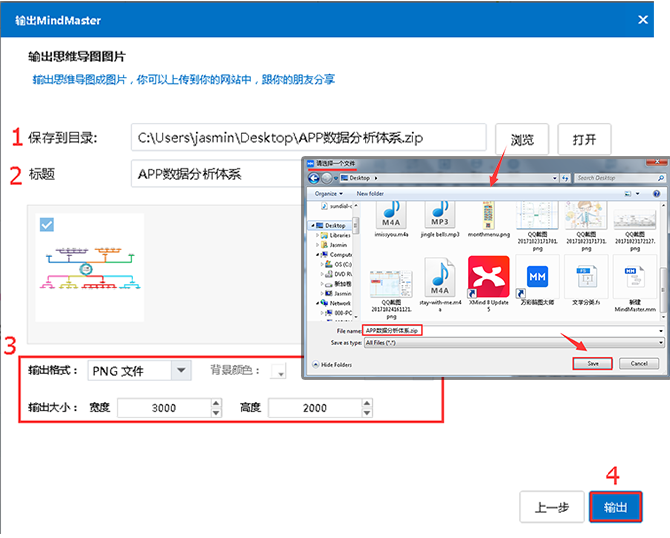Click the blue 输出 export button
Screen dimensions: 670x538
tap(615, 507)
